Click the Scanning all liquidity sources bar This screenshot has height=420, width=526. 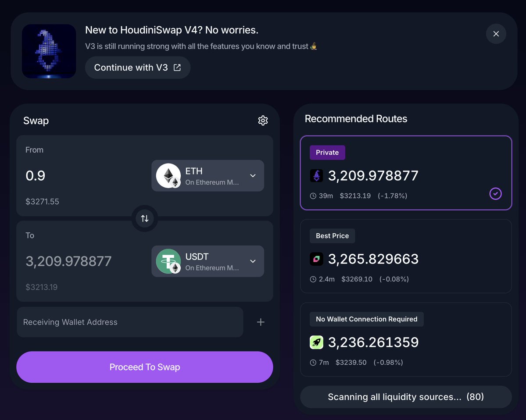coord(406,397)
